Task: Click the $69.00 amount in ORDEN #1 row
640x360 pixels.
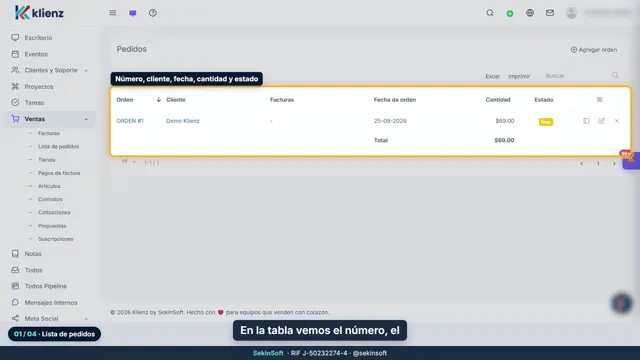Action: pyautogui.click(x=505, y=121)
